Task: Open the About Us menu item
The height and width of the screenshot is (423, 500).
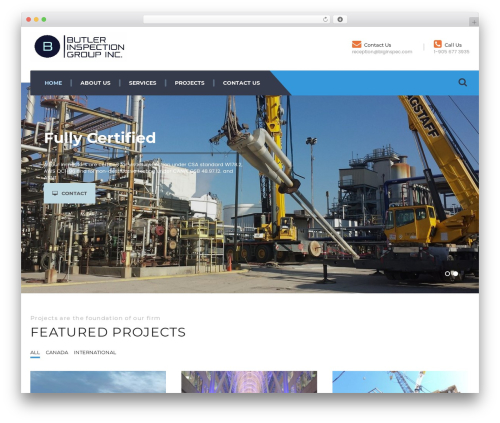Action: coord(95,83)
